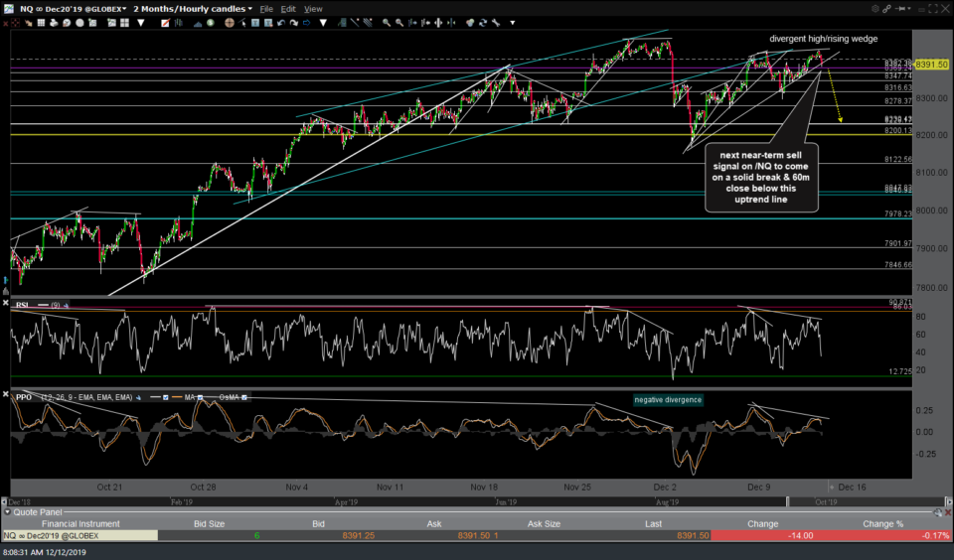Viewport: 954px width, 560px height.
Task: Open the grid table toolbar icon
Action: (x=41, y=23)
